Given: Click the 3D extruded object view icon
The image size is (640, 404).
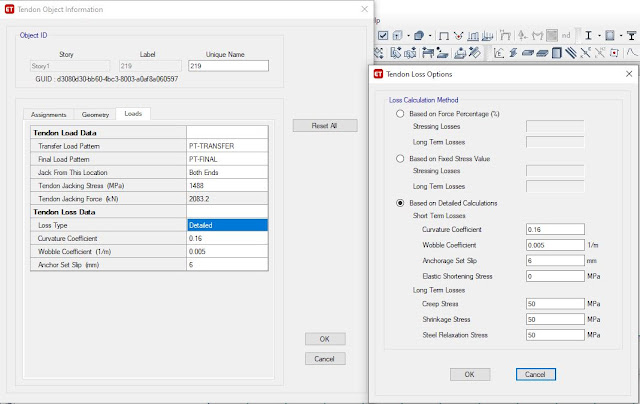Looking at the screenshot, I should (419, 36).
